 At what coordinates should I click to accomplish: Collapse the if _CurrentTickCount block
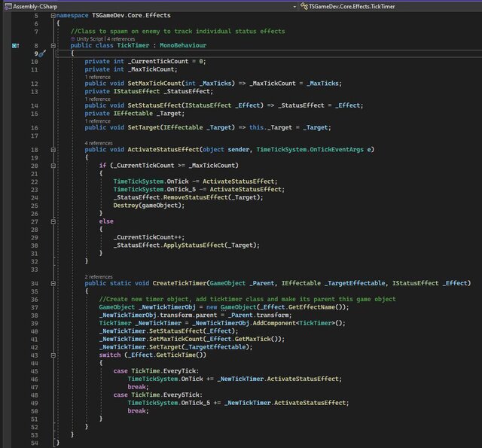[x=53, y=166]
